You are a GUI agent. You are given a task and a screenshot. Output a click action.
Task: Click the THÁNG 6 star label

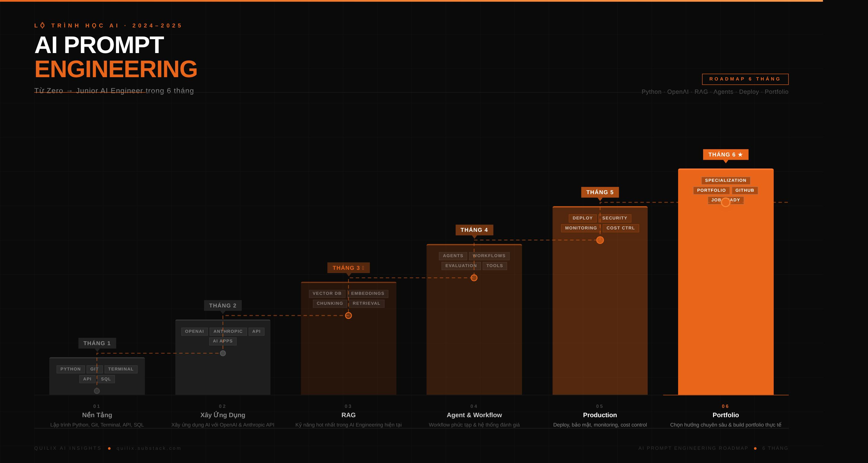coord(725,154)
